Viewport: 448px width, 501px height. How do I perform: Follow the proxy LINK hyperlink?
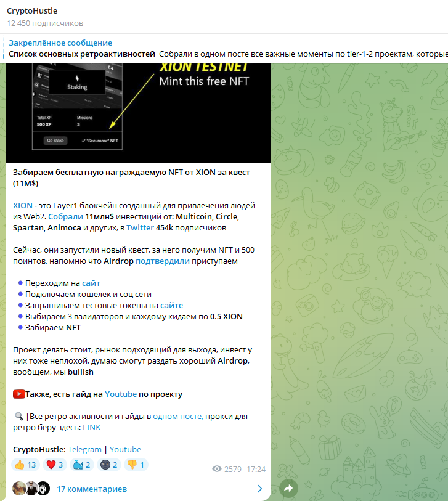92,428
